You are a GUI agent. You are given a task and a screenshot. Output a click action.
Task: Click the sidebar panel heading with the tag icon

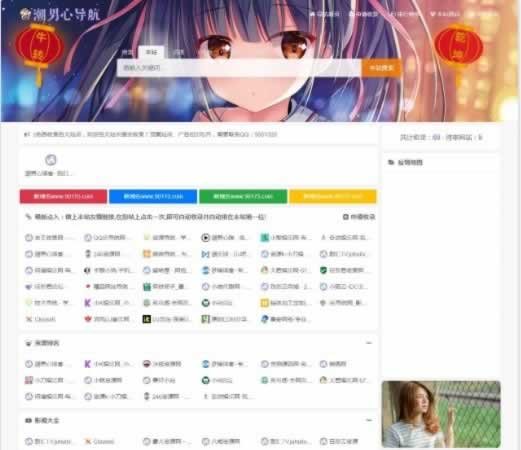(405, 163)
